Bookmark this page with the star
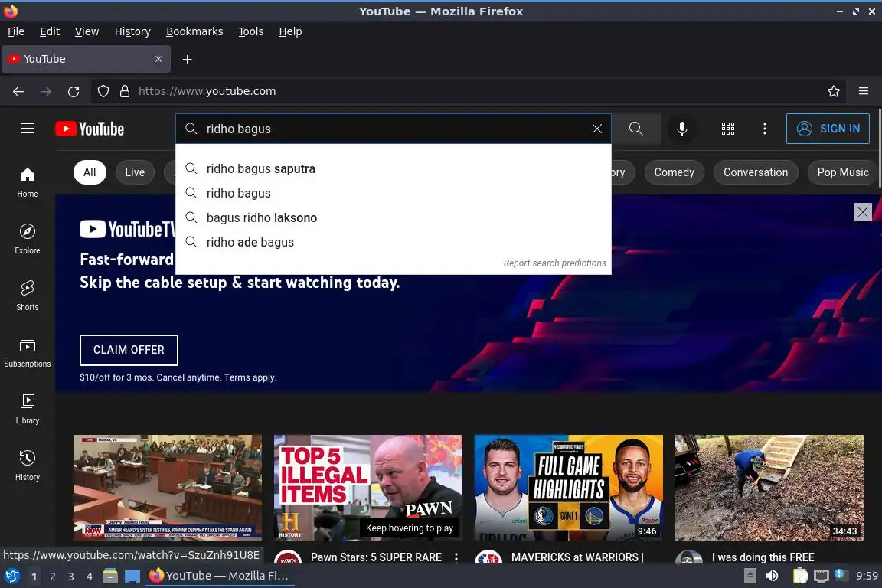This screenshot has height=588, width=882. click(834, 91)
